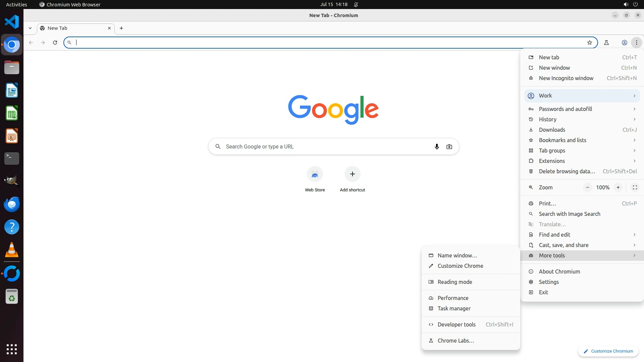Start voice search with microphone icon
Image resolution: width=644 pixels, height=362 pixels.
436,147
